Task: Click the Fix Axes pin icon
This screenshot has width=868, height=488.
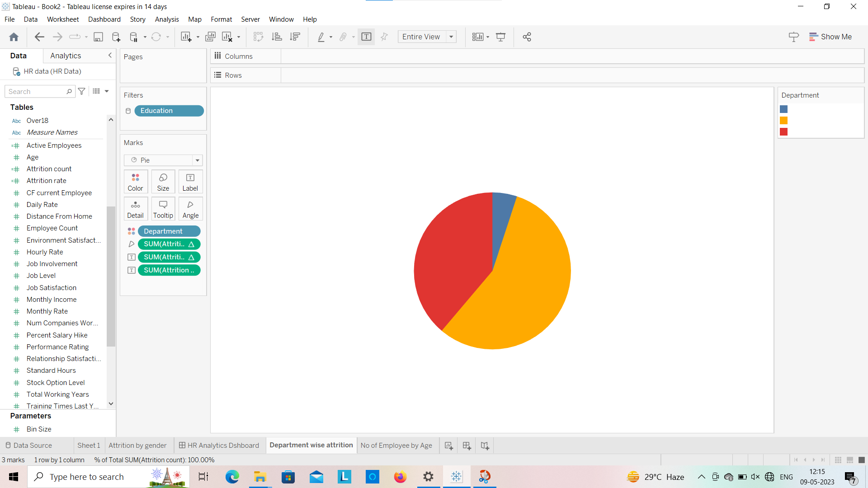Action: [x=384, y=37]
